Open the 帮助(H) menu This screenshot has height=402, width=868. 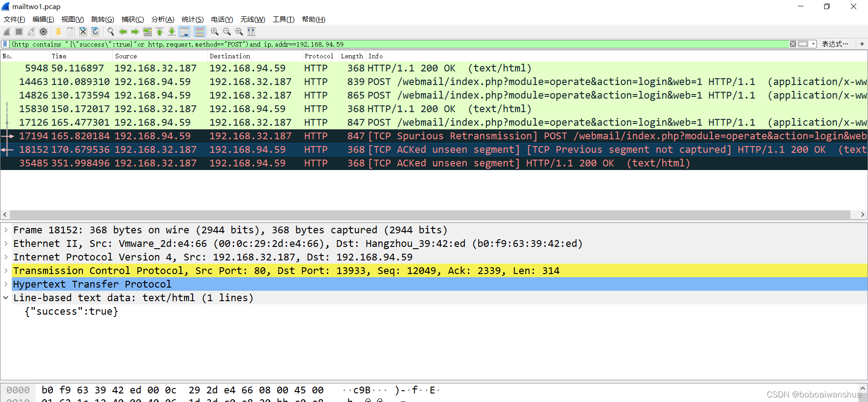pos(314,19)
